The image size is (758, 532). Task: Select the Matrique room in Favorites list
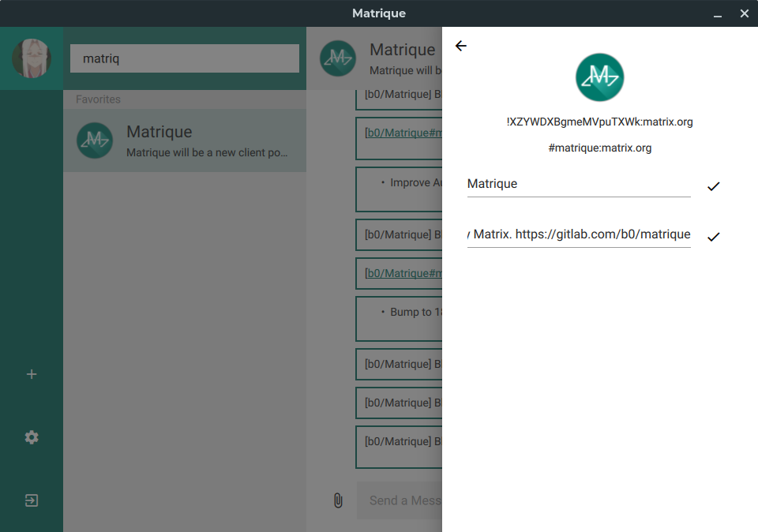click(185, 140)
